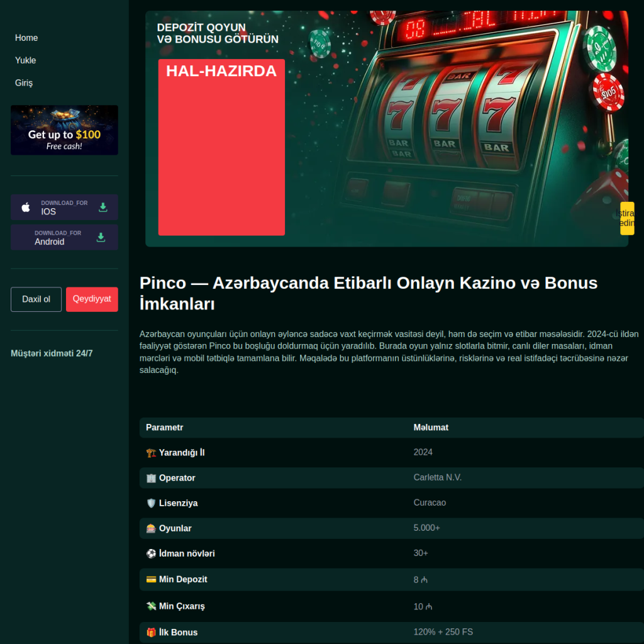Click the red HAL-HAZIRDA promo box
This screenshot has height=644, width=644.
coord(221,147)
